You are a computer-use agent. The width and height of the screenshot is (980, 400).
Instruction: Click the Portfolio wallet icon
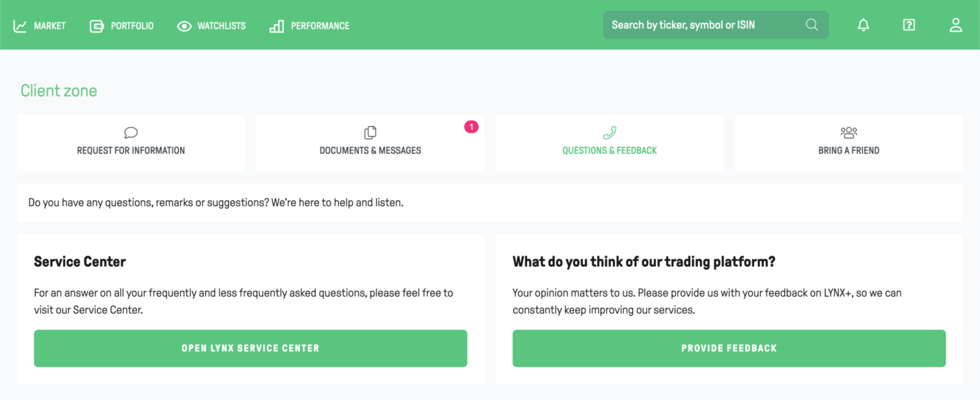pyautogui.click(x=96, y=26)
